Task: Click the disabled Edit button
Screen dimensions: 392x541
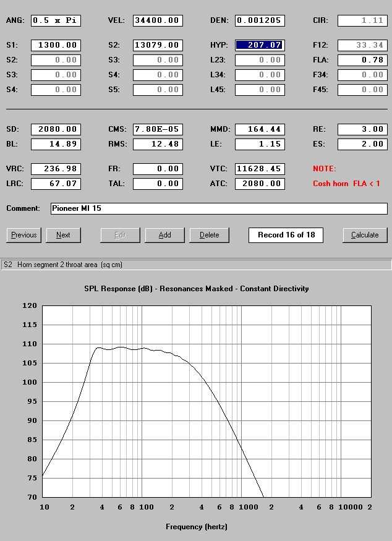Action: click(x=120, y=235)
